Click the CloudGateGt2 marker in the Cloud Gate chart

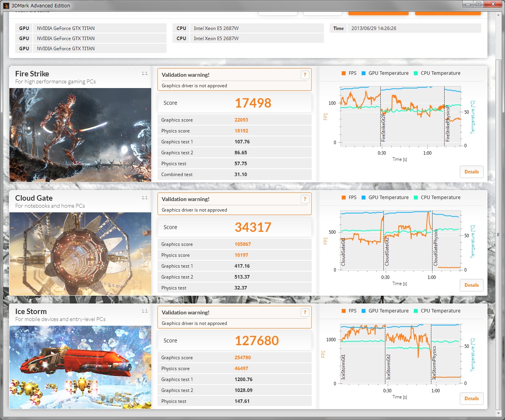(x=387, y=252)
